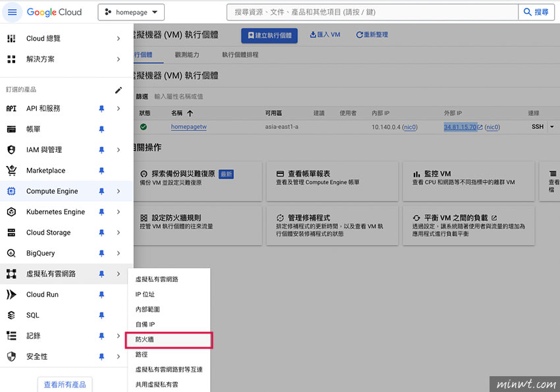Open external IP 34.81.15.70 link
This screenshot has height=392, width=560.
pos(461,127)
